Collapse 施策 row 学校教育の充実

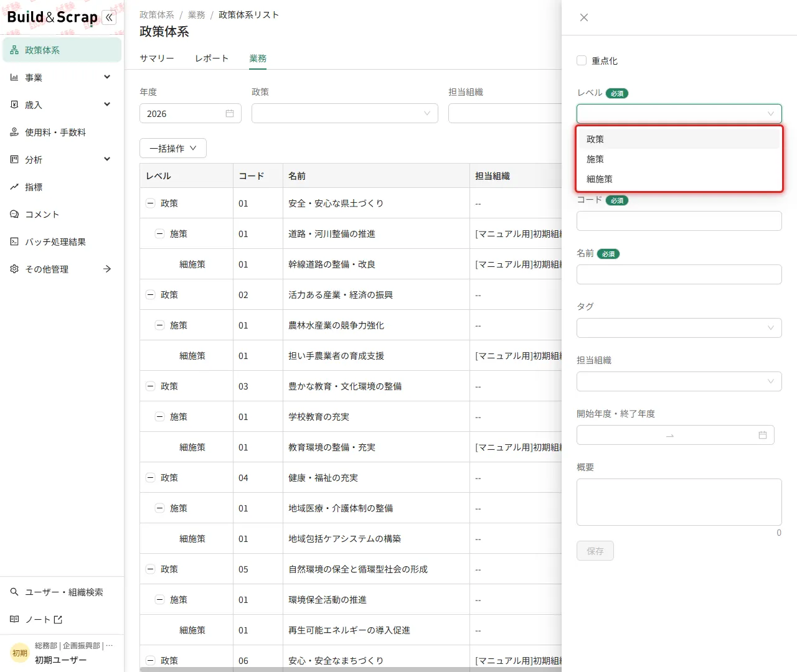[x=159, y=417]
